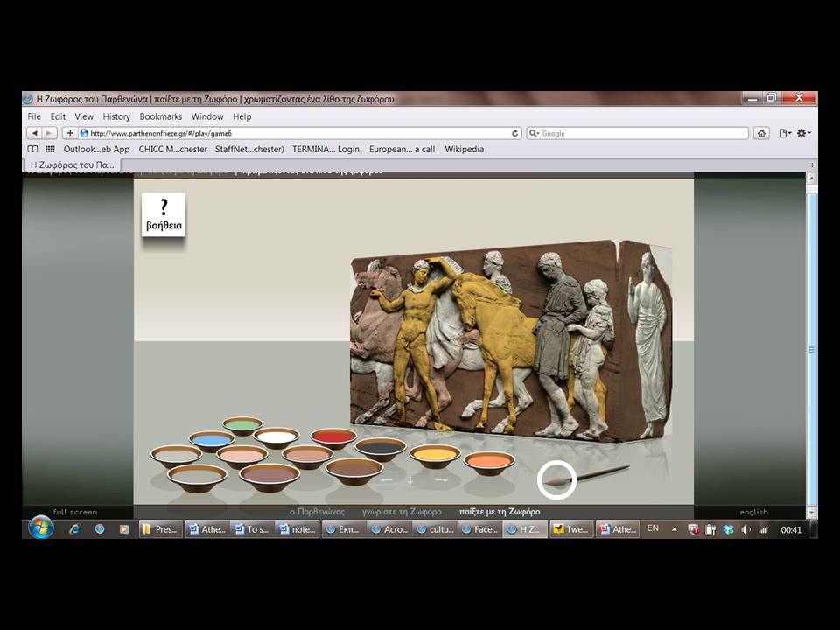The width and height of the screenshot is (840, 630).
Task: Select the yellow paint bowl
Action: pyautogui.click(x=435, y=456)
